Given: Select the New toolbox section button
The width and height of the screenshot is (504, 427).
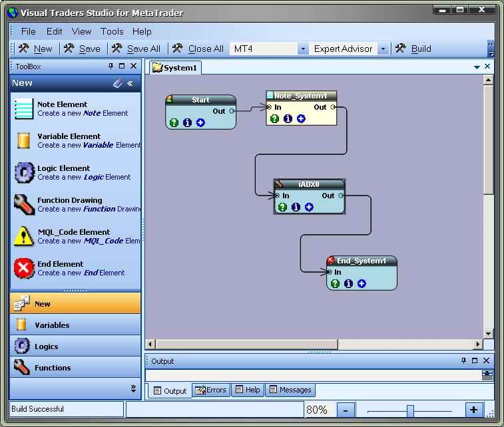Looking at the screenshot, I should [75, 303].
